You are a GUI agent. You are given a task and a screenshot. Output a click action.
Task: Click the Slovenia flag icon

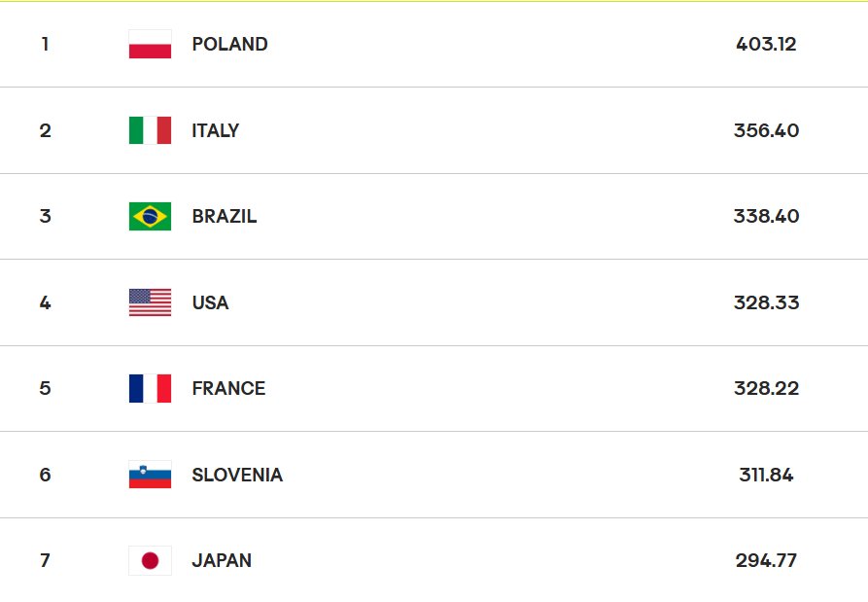point(150,475)
